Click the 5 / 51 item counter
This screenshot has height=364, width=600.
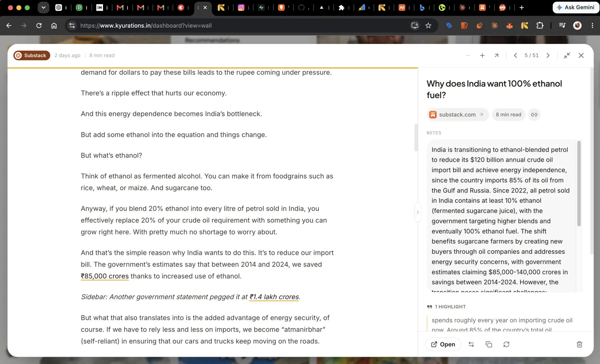pos(531,56)
